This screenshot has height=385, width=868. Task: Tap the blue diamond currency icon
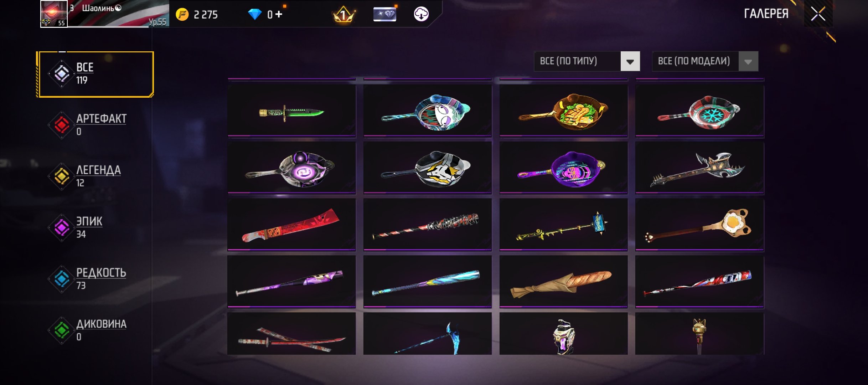coord(254,14)
